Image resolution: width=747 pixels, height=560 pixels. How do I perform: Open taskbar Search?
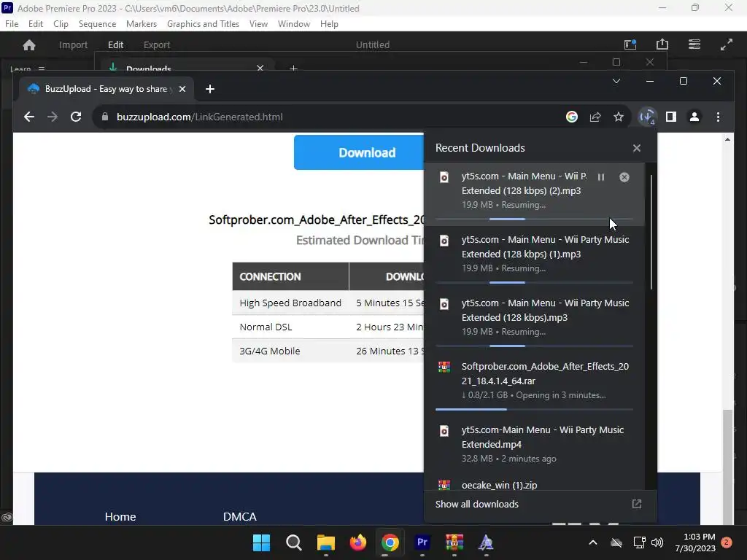click(x=293, y=542)
